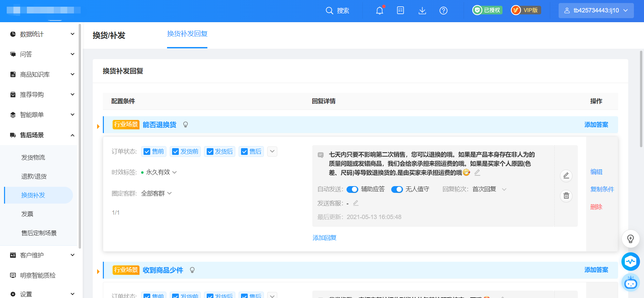Click the circular edit button on reply card
The height and width of the screenshot is (298, 644).
(566, 175)
